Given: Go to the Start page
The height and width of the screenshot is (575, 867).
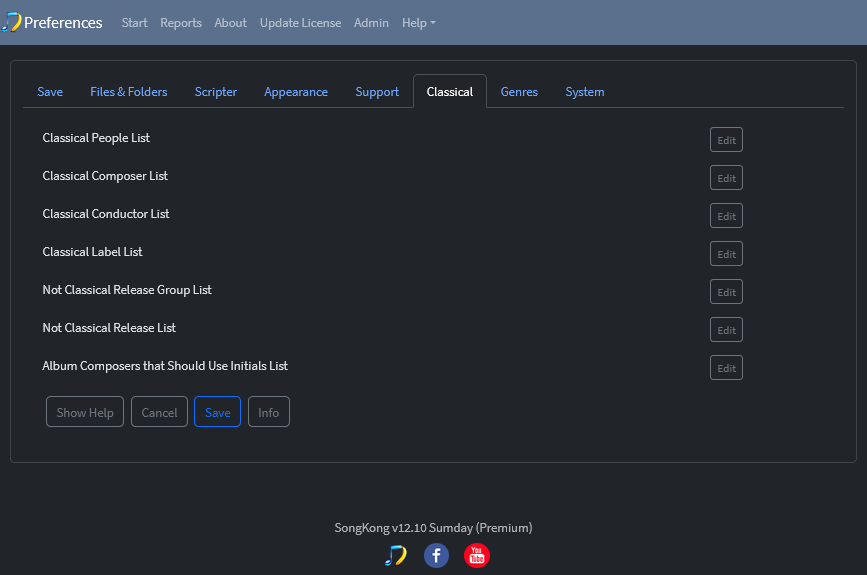Looking at the screenshot, I should 134,23.
